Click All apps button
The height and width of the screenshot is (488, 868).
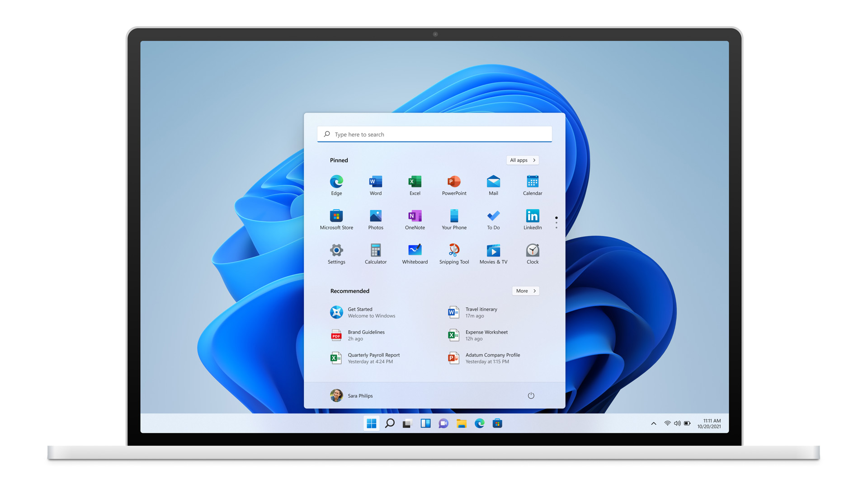pos(522,160)
